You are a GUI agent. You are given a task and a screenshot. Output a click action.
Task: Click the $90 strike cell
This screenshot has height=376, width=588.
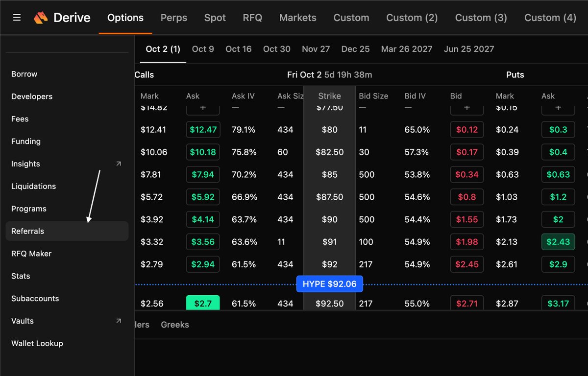[330, 220]
